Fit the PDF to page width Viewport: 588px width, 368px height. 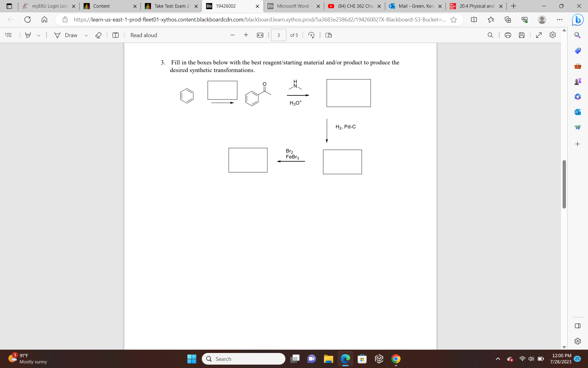(x=260, y=35)
